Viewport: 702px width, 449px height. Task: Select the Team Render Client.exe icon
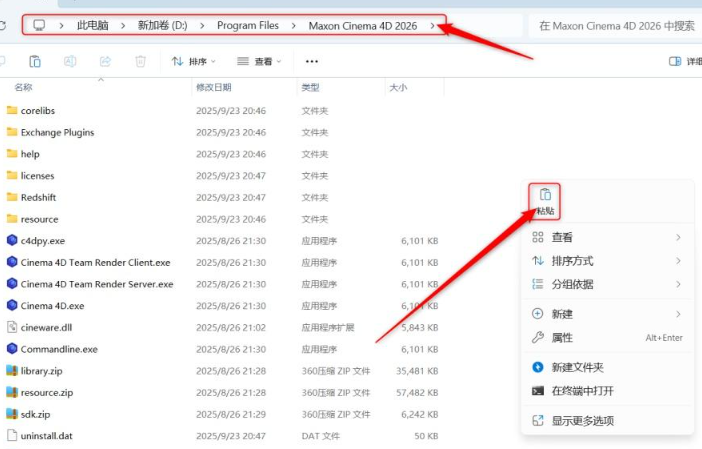[x=12, y=262]
